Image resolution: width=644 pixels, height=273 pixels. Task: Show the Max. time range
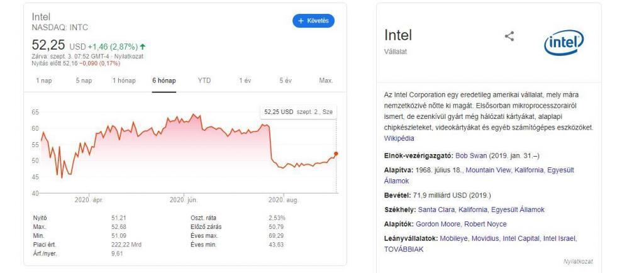coord(326,81)
